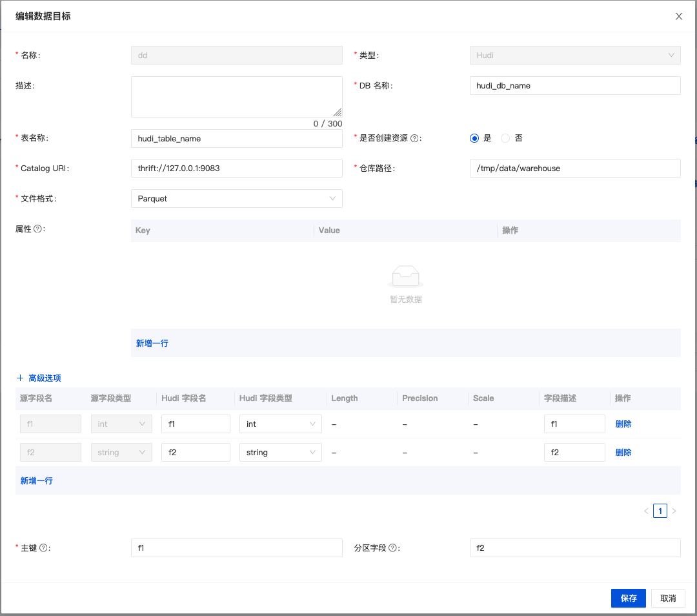Click 保存 to save the data target
The width and height of the screenshot is (697, 616).
coord(628,599)
